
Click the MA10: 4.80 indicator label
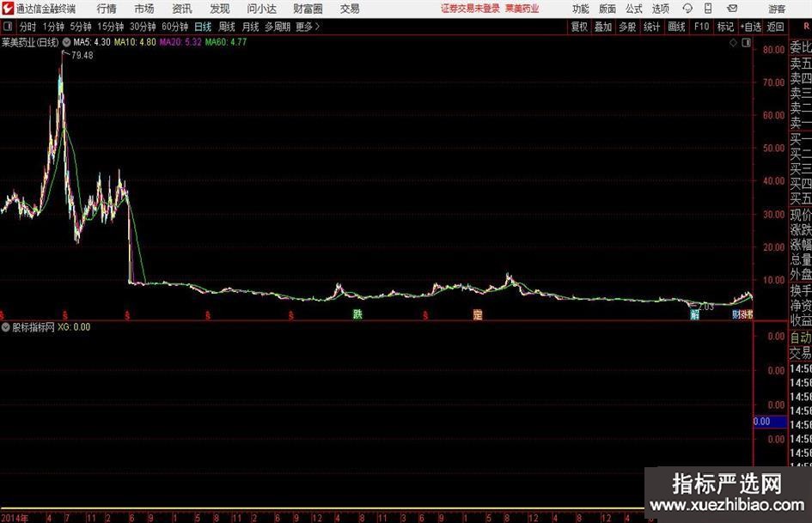pos(135,42)
